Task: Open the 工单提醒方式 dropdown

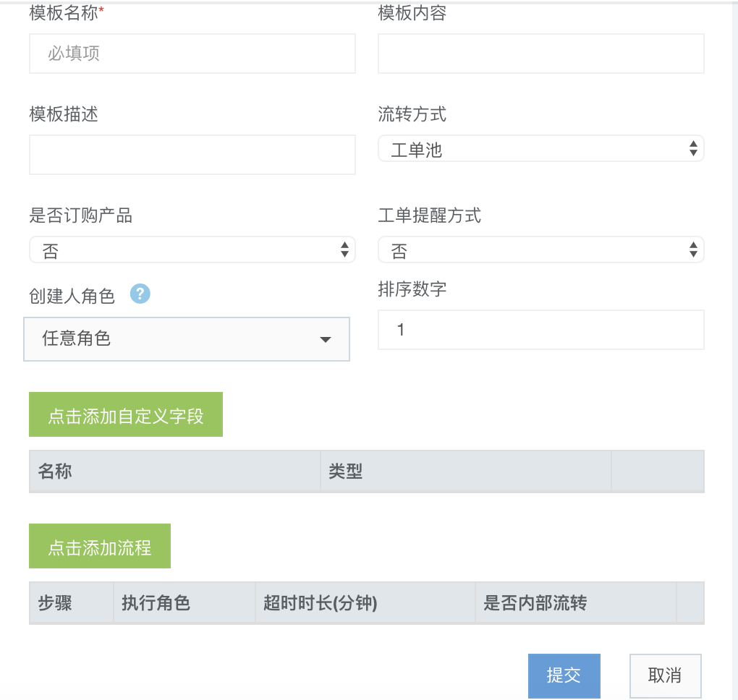Action: pos(540,250)
